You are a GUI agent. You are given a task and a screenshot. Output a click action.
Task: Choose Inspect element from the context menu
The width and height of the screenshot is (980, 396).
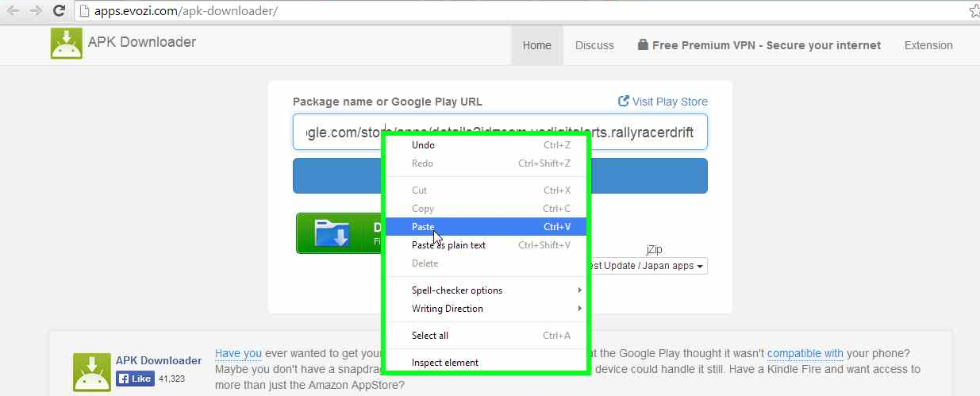click(x=485, y=363)
